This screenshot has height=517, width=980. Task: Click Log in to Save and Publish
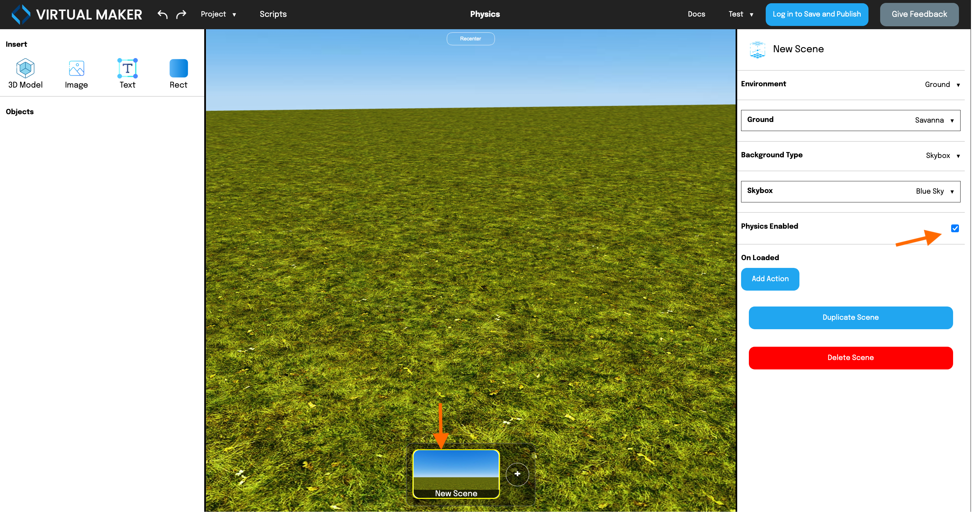816,14
